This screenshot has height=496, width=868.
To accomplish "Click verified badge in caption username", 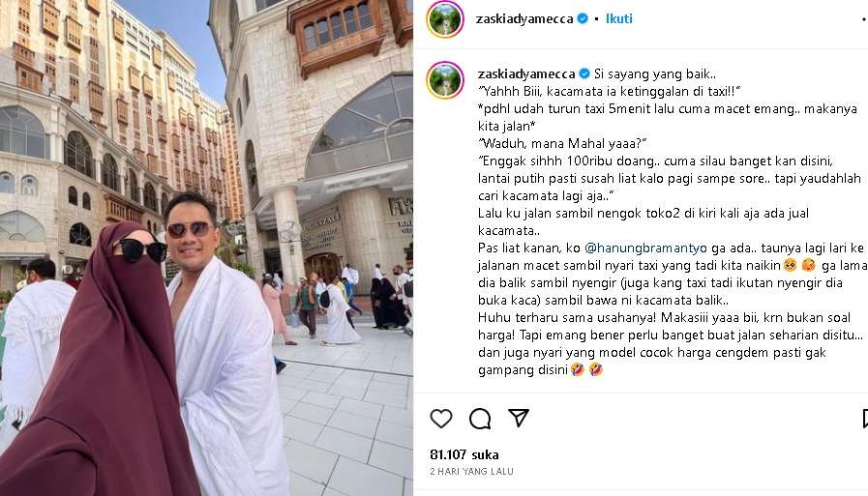I will pos(584,73).
